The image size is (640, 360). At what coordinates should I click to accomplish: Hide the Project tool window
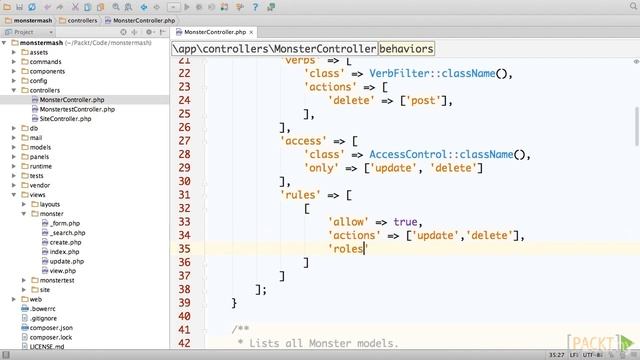pos(162,32)
